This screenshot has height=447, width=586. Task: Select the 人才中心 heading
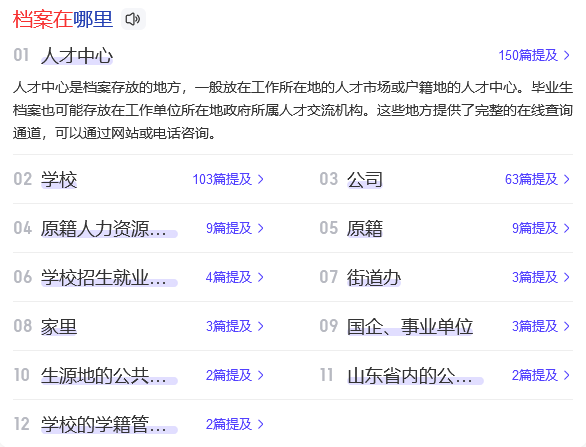77,55
